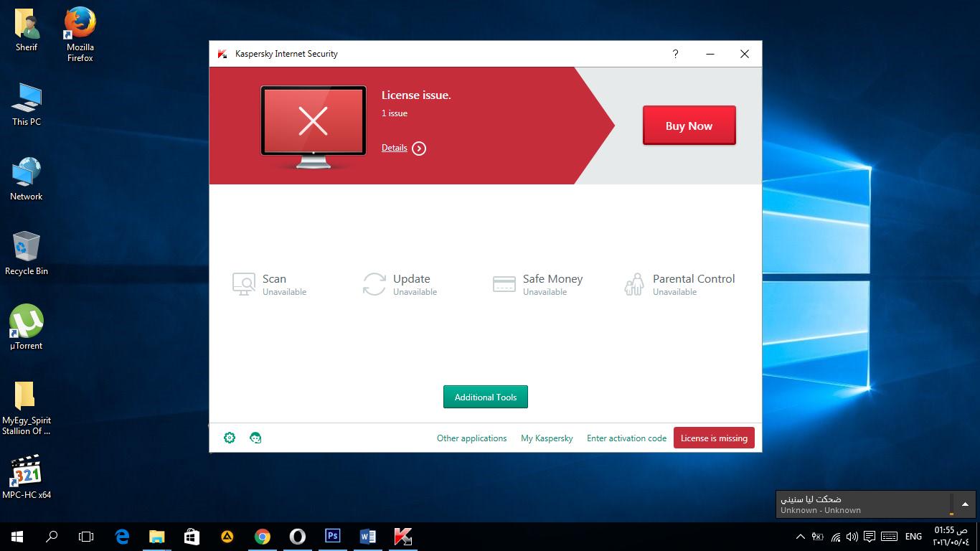Viewport: 980px width, 551px height.
Task: Open the My Kaspersky link
Action: click(547, 438)
